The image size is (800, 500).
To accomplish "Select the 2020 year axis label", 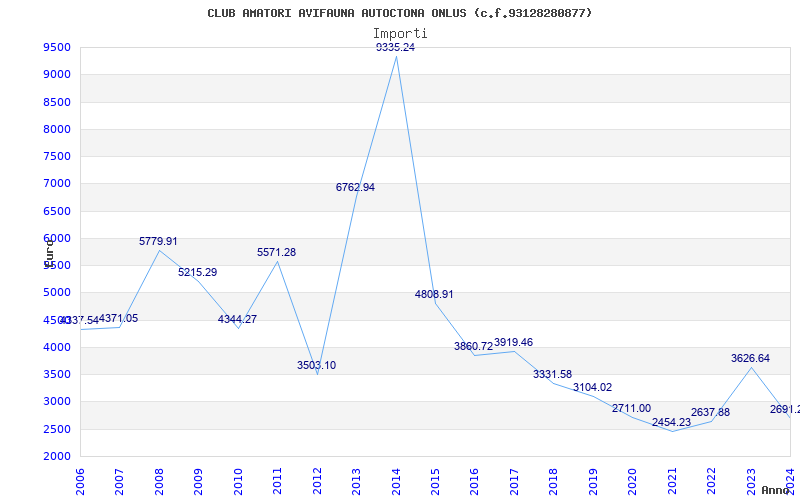I will [633, 482].
